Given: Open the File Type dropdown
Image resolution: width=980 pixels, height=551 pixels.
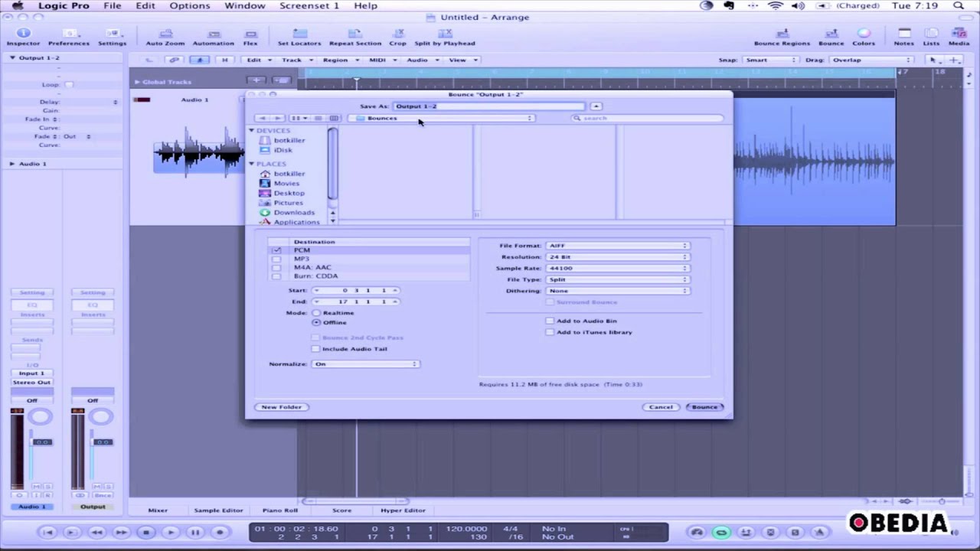Looking at the screenshot, I should [x=617, y=279].
